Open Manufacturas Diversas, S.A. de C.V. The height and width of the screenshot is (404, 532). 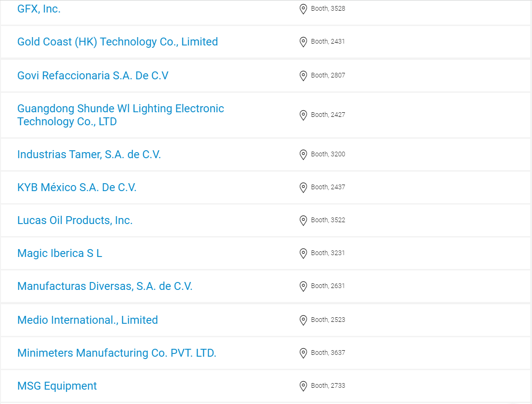(x=105, y=286)
